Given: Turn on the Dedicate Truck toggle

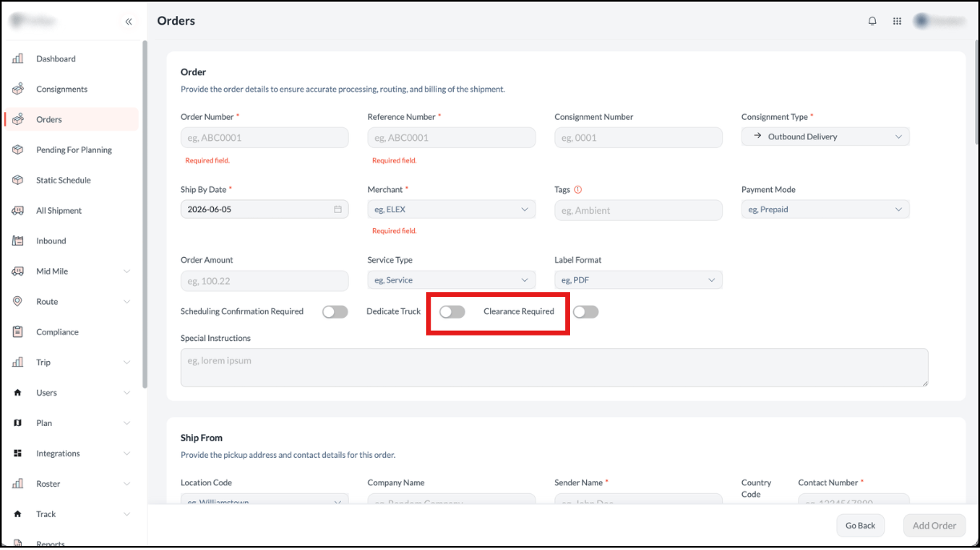Looking at the screenshot, I should 452,311.
